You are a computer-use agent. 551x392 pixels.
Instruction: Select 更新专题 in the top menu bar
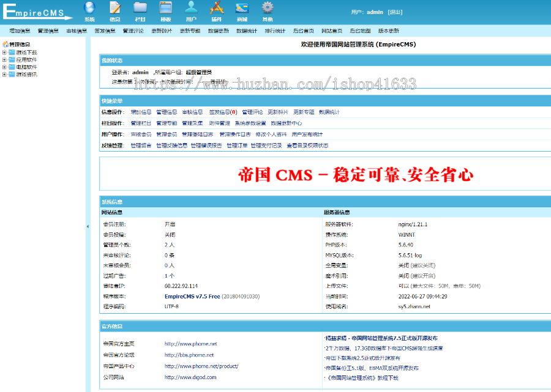pos(190,31)
